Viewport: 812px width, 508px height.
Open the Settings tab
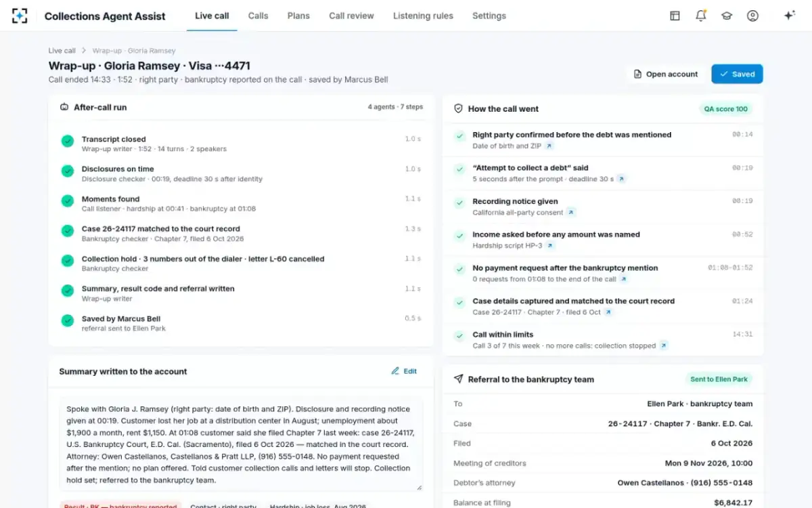pos(489,16)
